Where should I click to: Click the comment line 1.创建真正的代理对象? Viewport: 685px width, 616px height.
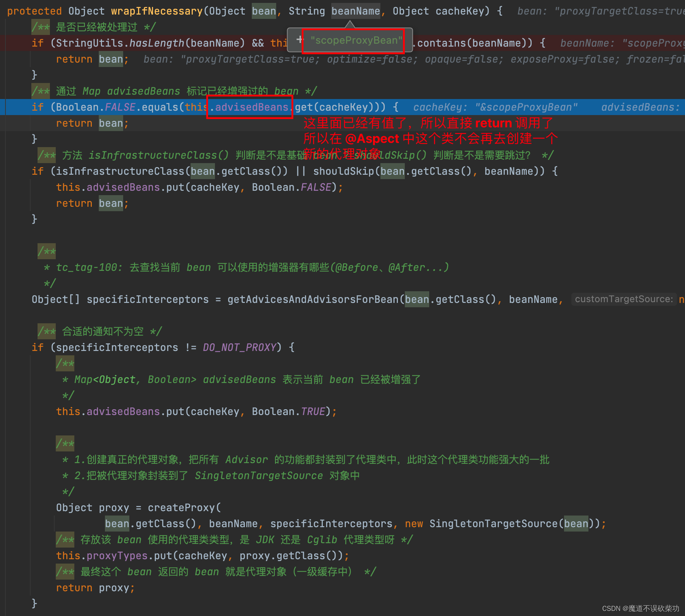306,459
